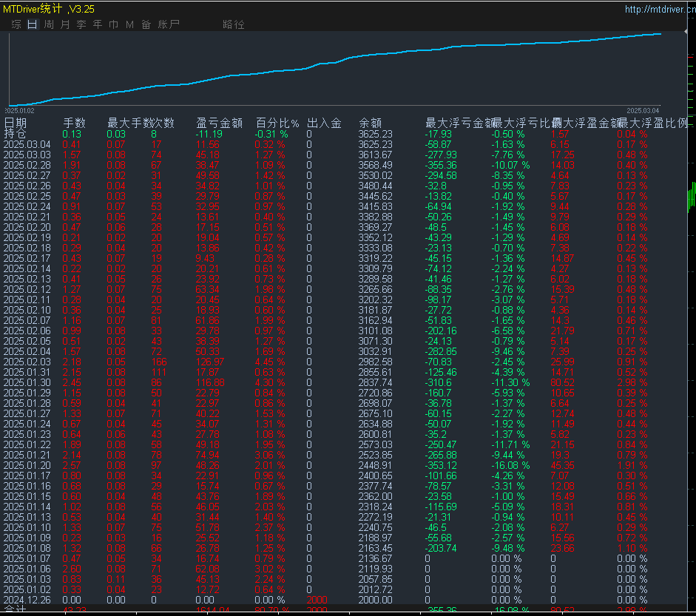Switch to the M tab
The image size is (696, 616).
point(129,24)
